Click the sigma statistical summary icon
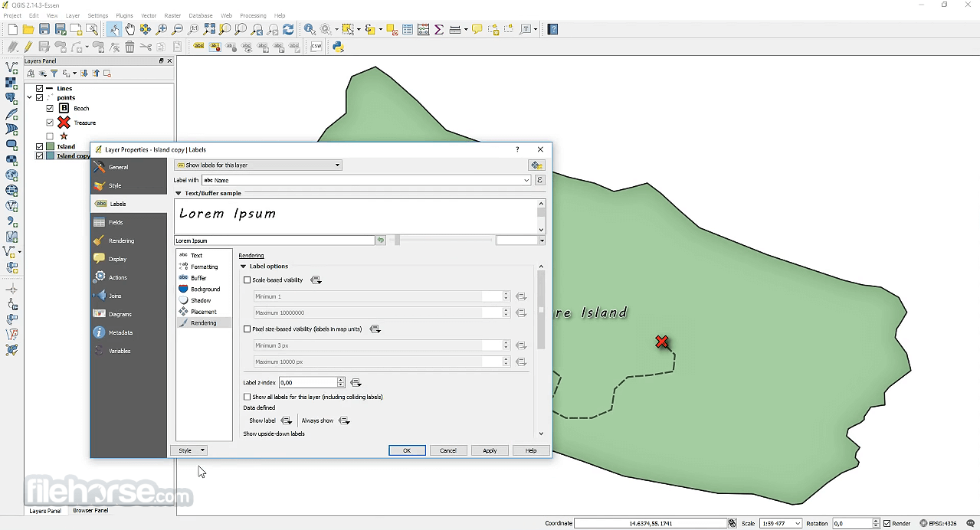Viewport: 980px width, 530px height. click(x=439, y=29)
